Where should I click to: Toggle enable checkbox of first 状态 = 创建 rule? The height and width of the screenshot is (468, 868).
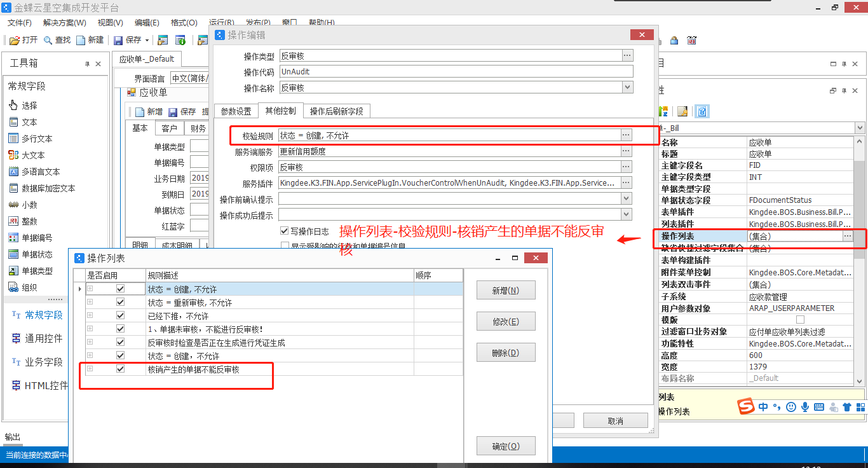tap(121, 289)
